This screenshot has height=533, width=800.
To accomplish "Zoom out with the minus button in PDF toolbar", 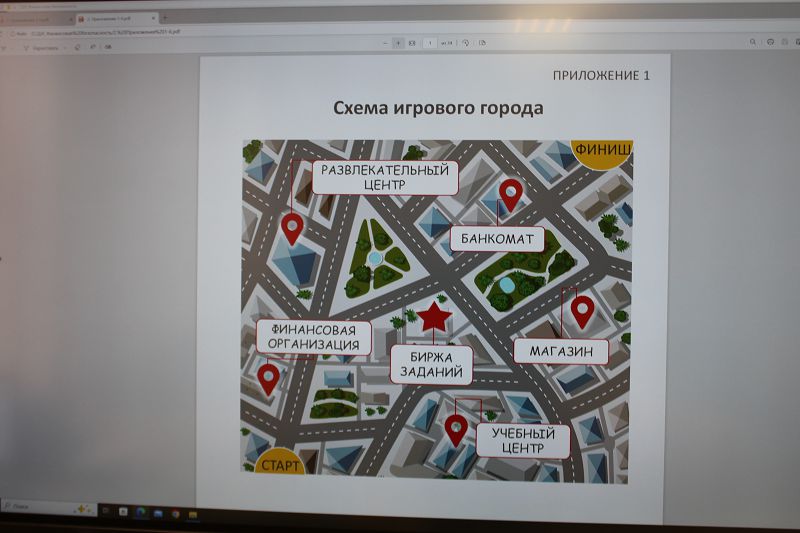I will [385, 43].
